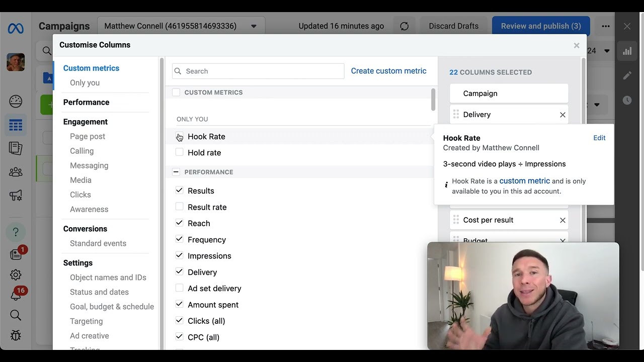
Task: Tick the Hook Rate checkbox
Action: tap(179, 136)
